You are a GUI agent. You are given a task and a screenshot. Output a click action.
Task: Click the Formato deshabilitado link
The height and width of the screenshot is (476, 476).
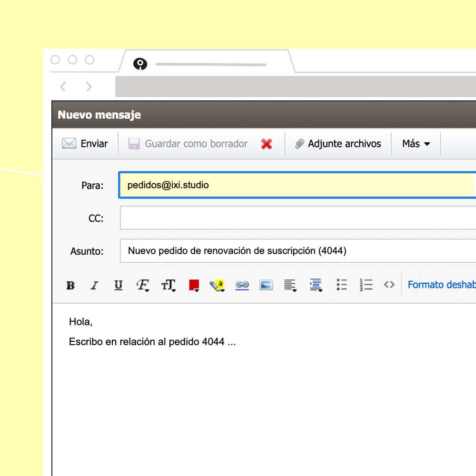(x=442, y=285)
